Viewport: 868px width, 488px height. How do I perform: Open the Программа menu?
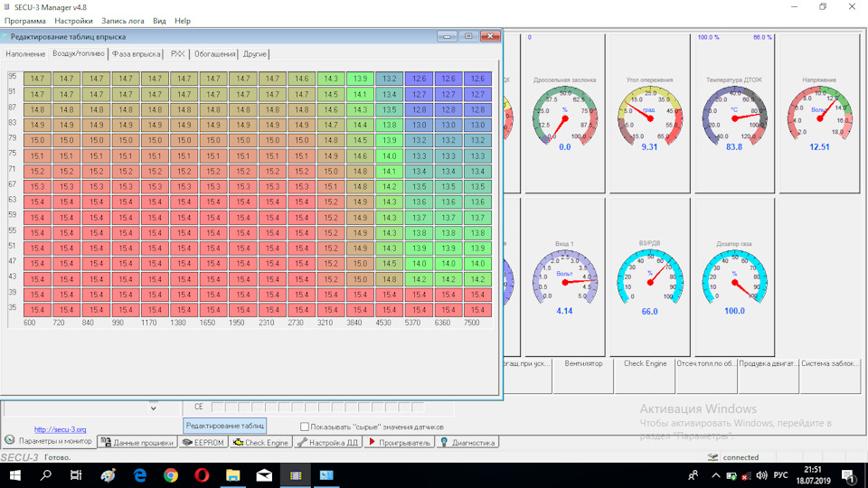[25, 21]
